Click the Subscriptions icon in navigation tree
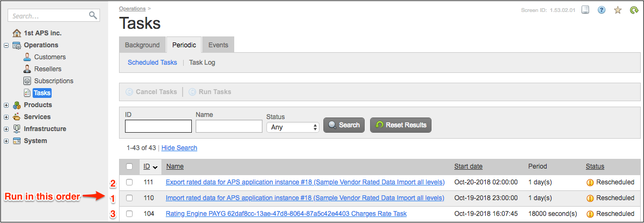Screen dimensions: 644x223 (x=27, y=81)
